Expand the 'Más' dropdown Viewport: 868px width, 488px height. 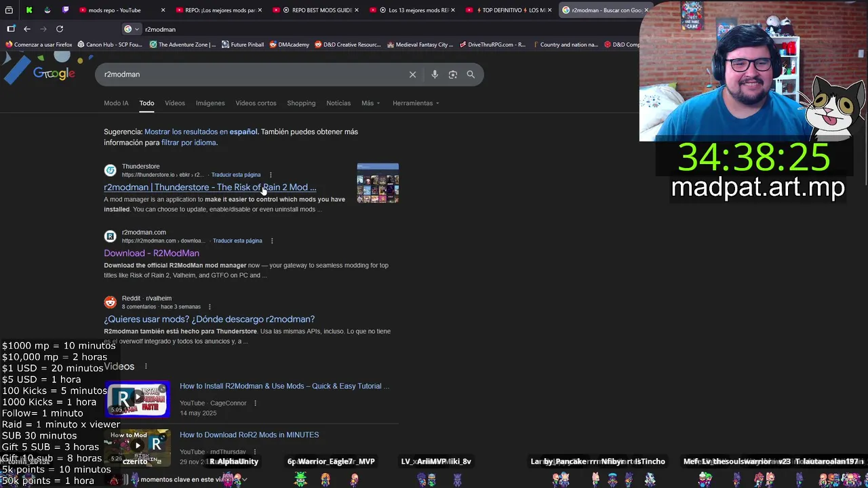coord(370,103)
